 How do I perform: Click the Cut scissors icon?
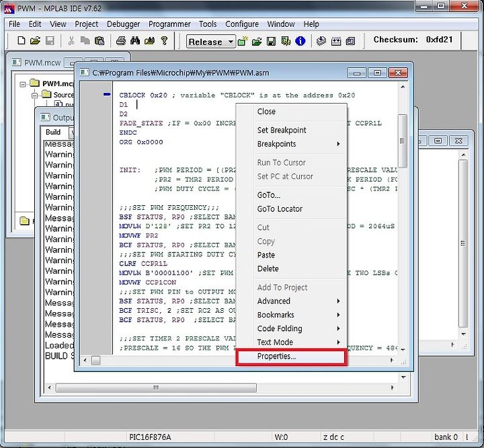point(71,40)
